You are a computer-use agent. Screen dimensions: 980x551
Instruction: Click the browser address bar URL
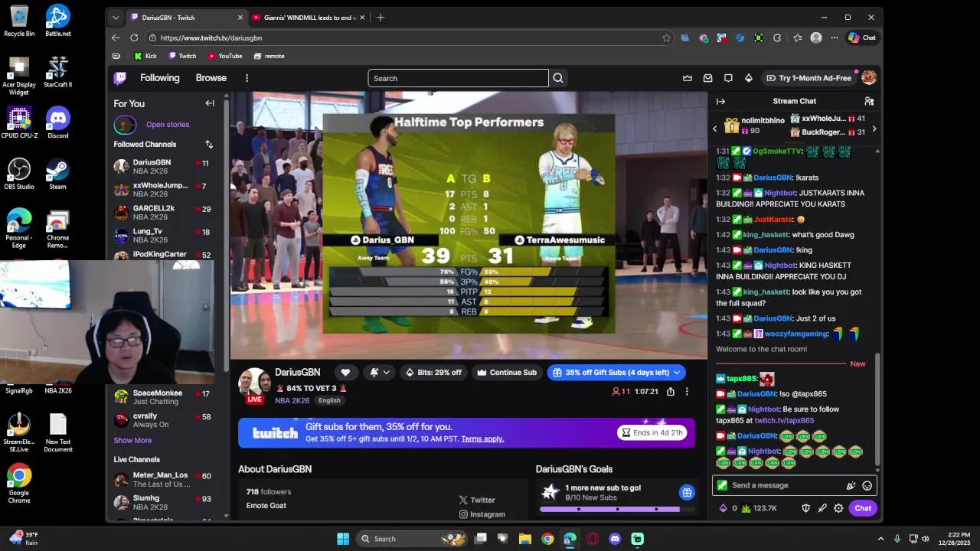click(x=211, y=37)
